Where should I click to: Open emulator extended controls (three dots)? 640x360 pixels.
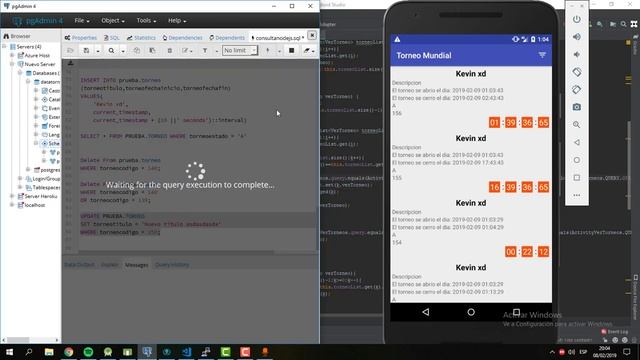click(x=576, y=195)
